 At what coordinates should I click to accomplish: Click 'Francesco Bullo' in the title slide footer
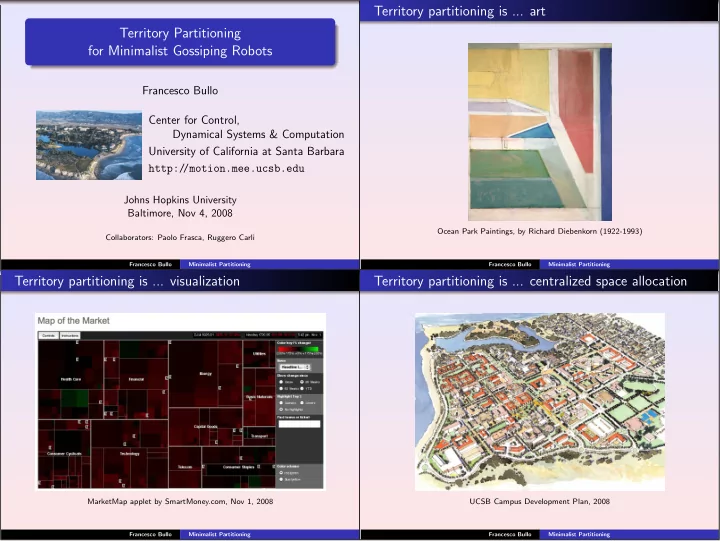(151, 264)
